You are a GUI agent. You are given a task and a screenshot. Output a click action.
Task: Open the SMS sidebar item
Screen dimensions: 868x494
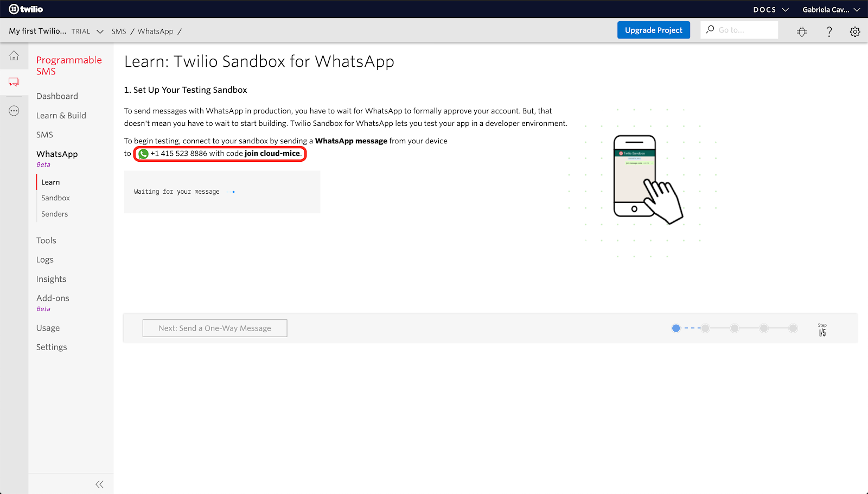point(44,135)
